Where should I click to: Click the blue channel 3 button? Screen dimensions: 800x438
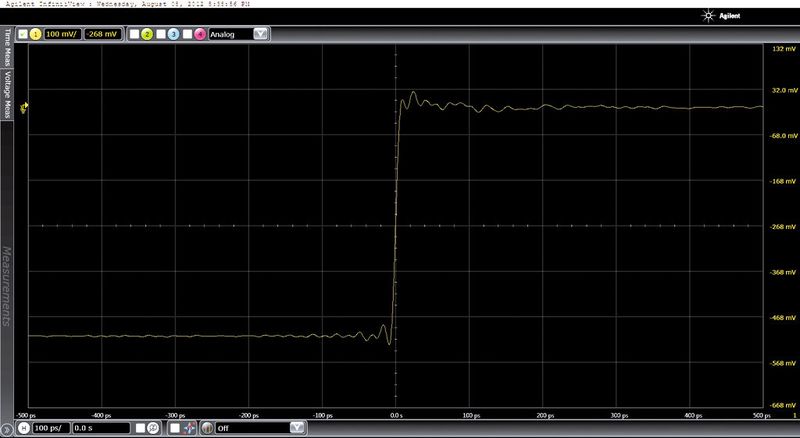pos(173,34)
